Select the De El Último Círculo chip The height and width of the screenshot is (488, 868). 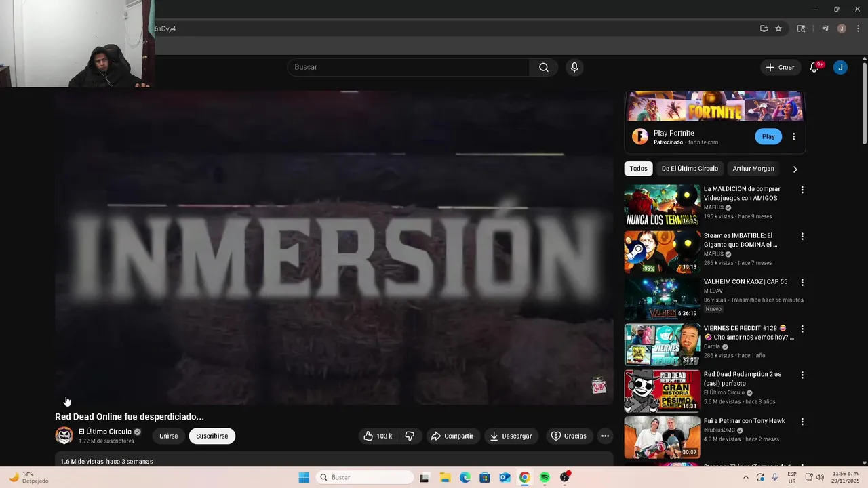(x=690, y=169)
